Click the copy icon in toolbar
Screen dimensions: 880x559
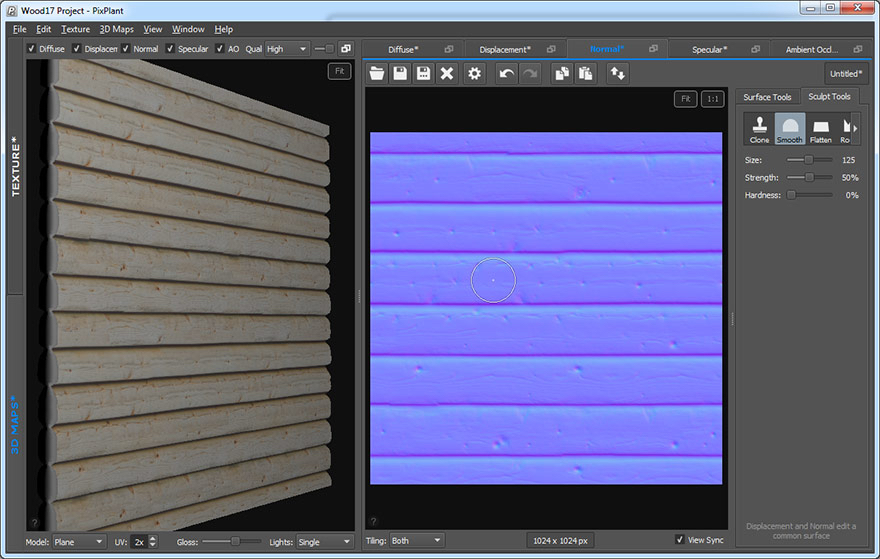(562, 74)
